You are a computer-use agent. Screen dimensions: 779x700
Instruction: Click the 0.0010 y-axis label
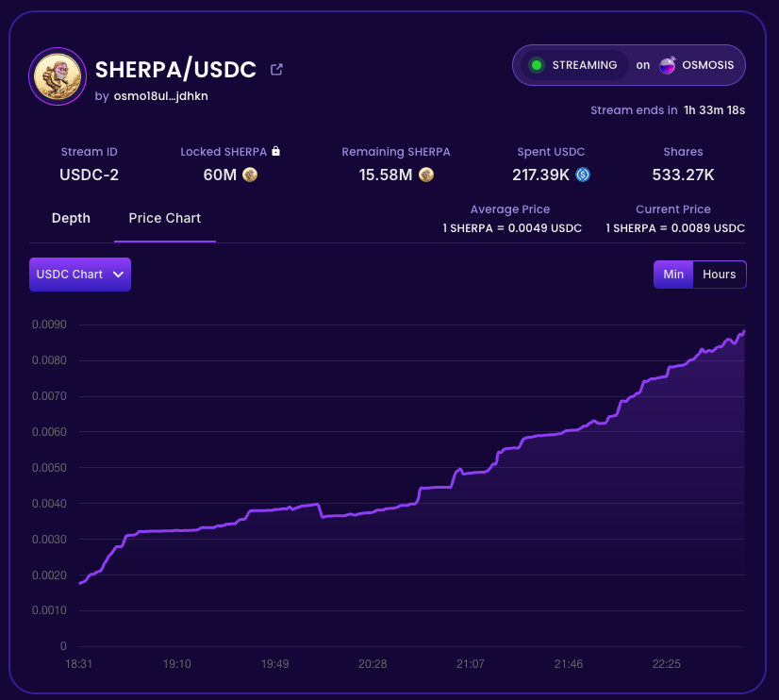[x=49, y=610]
